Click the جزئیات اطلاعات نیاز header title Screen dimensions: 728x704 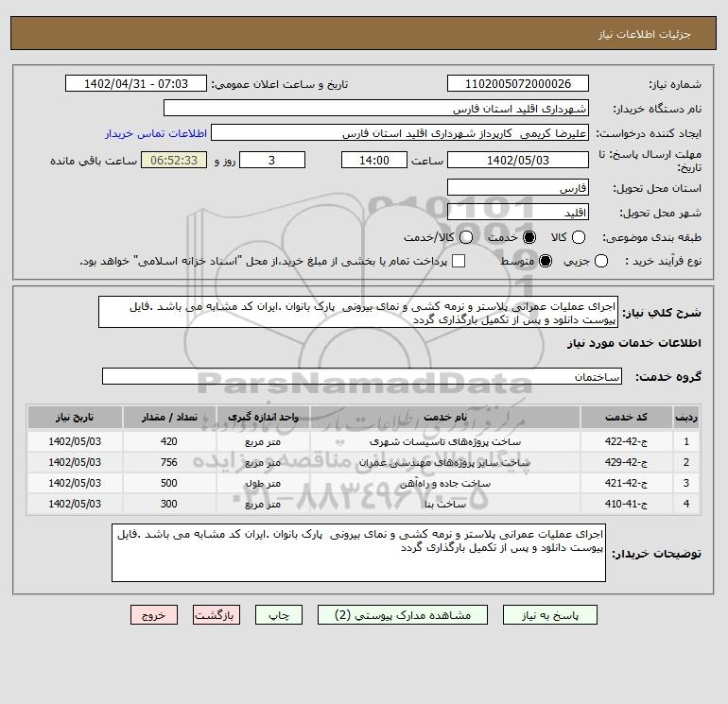(645, 35)
